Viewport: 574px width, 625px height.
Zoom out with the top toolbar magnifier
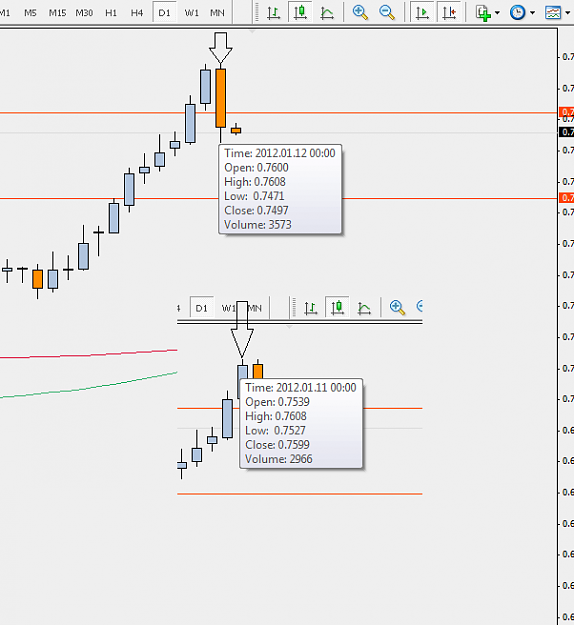point(387,13)
